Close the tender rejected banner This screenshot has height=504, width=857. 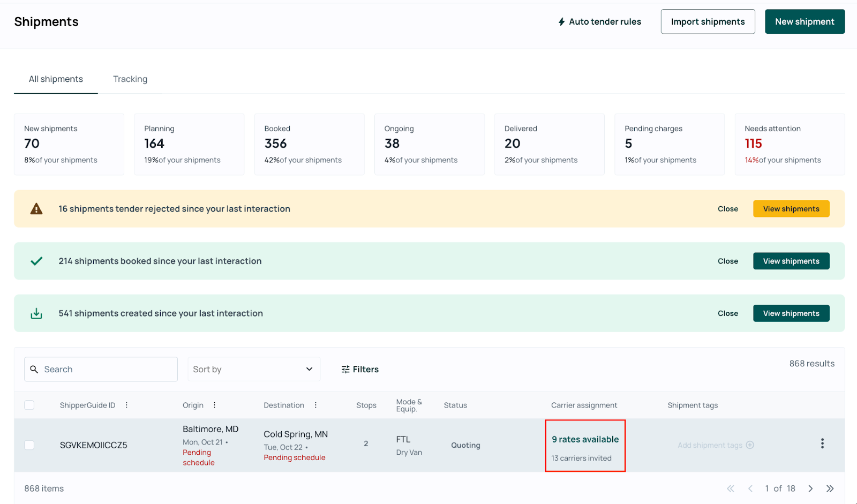[728, 209]
